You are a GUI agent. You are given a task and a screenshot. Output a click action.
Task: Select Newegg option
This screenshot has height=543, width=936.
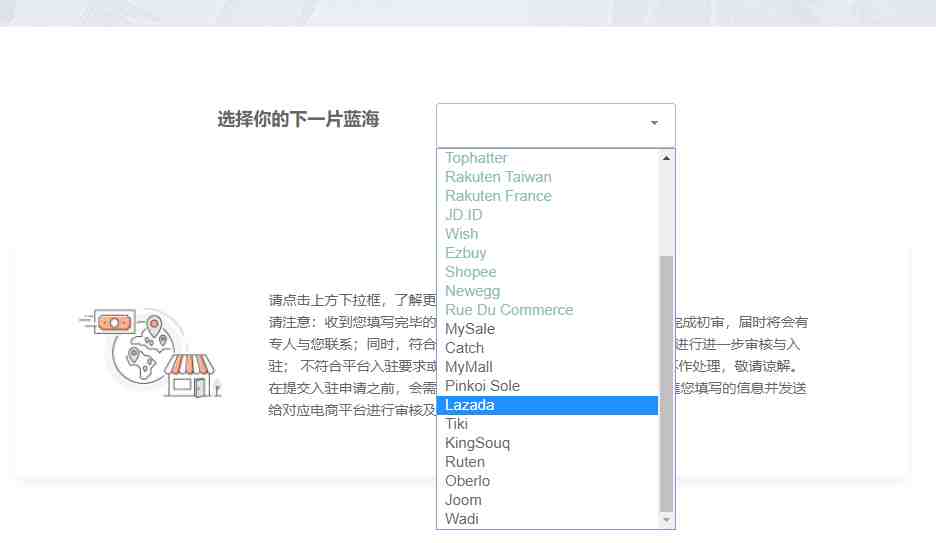coord(547,291)
